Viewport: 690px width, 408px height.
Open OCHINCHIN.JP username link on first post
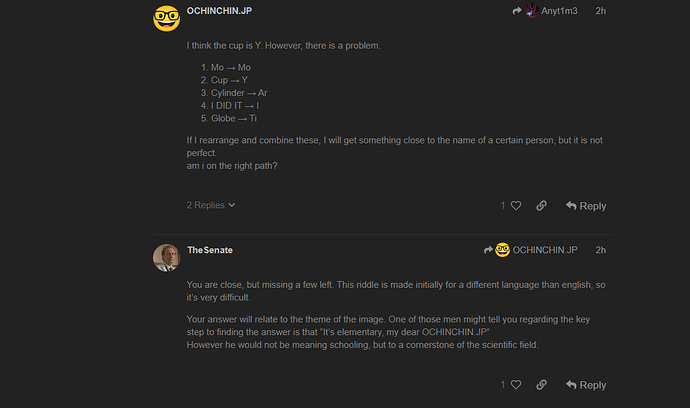219,11
